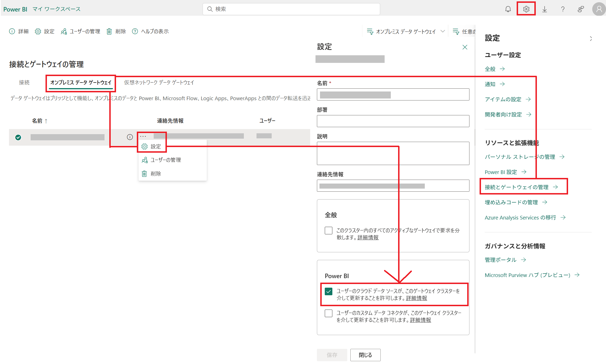Click the green status check icon
606x364 pixels.
click(x=18, y=137)
